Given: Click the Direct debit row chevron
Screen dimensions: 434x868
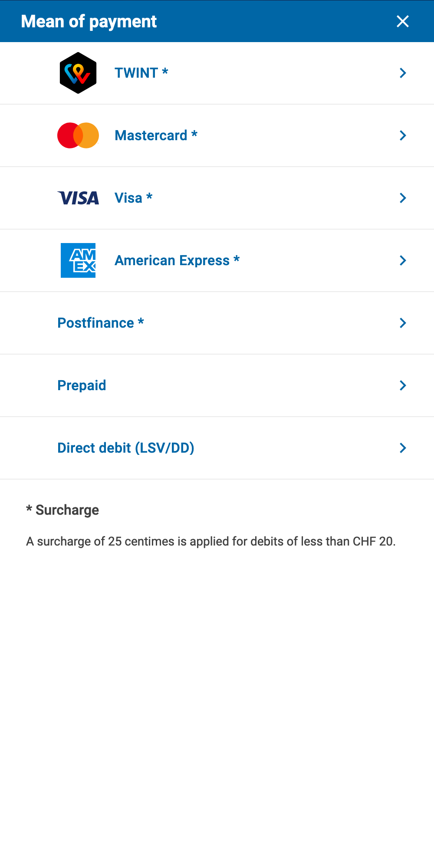Looking at the screenshot, I should click(x=403, y=448).
